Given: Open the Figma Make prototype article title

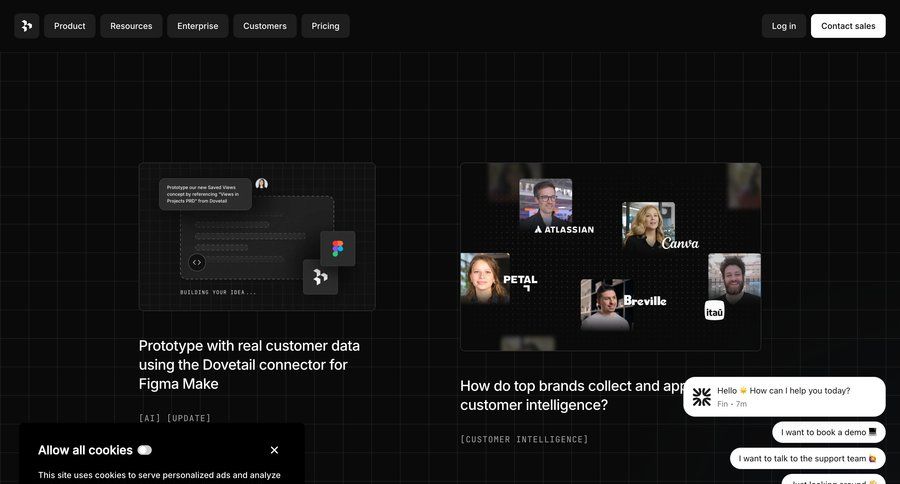Looking at the screenshot, I should (x=249, y=364).
